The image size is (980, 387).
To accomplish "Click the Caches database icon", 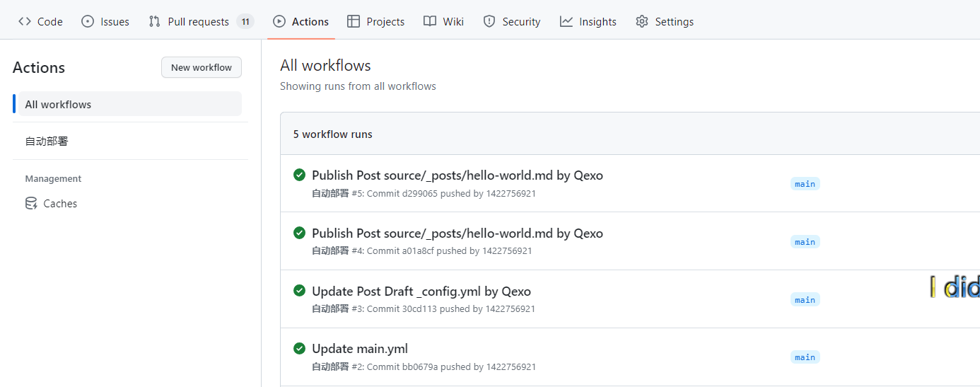I will (31, 204).
